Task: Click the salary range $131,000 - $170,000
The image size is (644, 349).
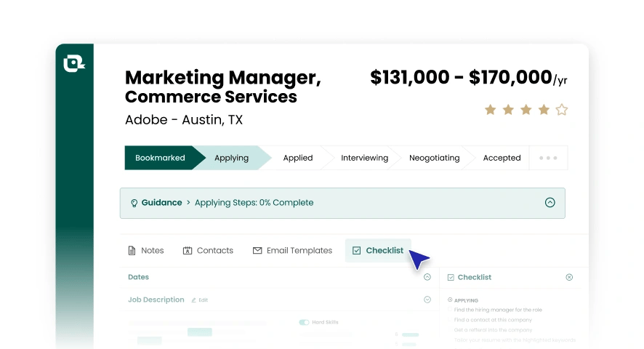Action: (461, 77)
